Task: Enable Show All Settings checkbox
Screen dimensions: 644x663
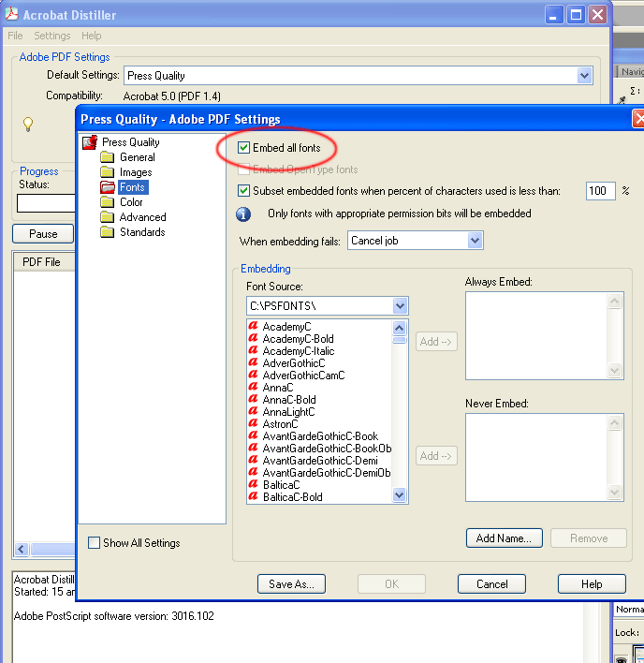Action: pyautogui.click(x=94, y=542)
